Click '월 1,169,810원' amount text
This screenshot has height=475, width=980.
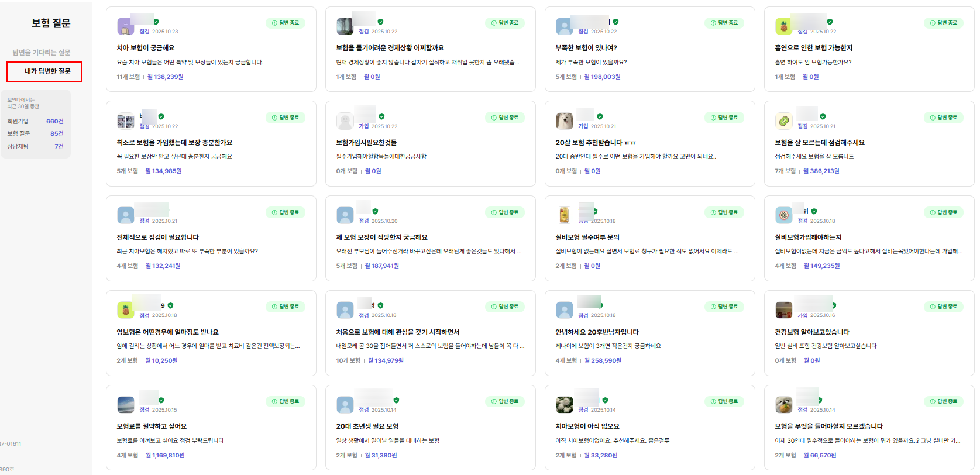coord(165,455)
